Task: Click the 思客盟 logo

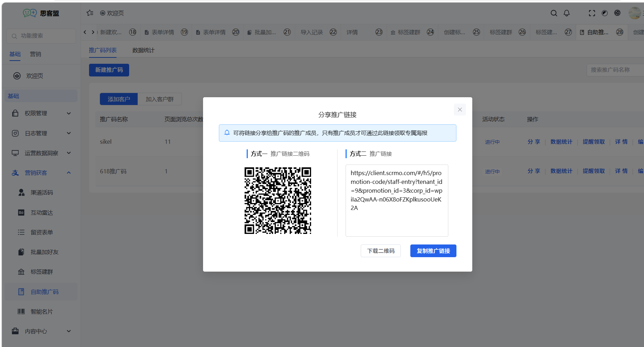Action: click(41, 13)
